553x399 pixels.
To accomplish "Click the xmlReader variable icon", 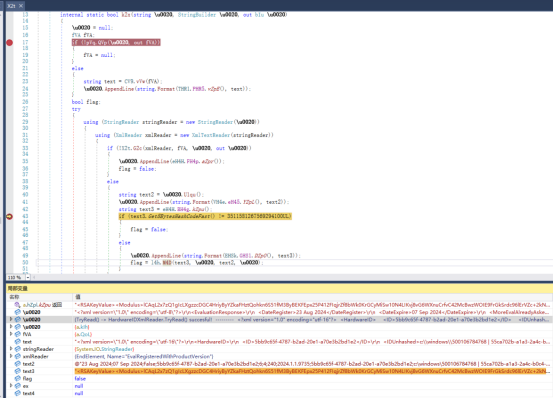I will pos(17,356).
